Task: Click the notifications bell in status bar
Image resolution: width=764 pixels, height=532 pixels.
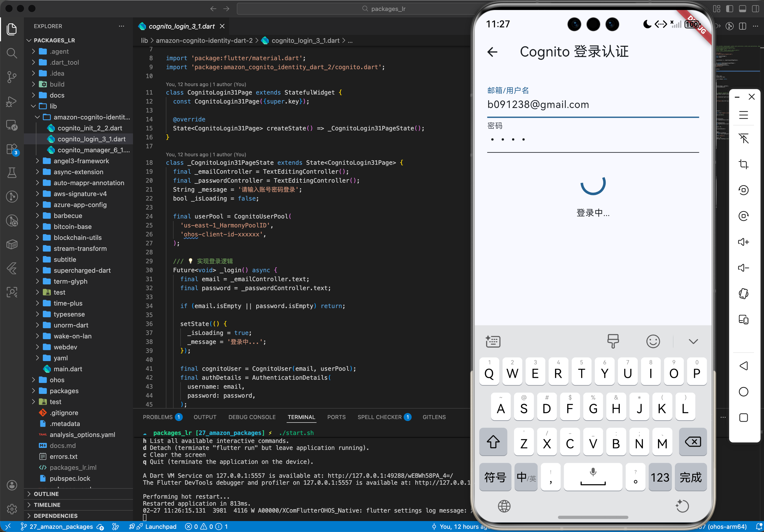Action: click(759, 527)
